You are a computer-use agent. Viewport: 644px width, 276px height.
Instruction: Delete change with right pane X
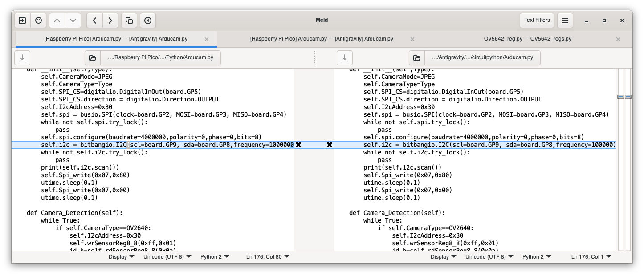[x=330, y=145]
